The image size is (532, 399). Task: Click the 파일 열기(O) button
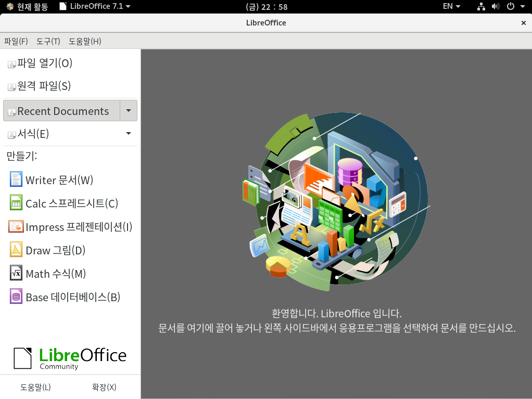click(70, 63)
